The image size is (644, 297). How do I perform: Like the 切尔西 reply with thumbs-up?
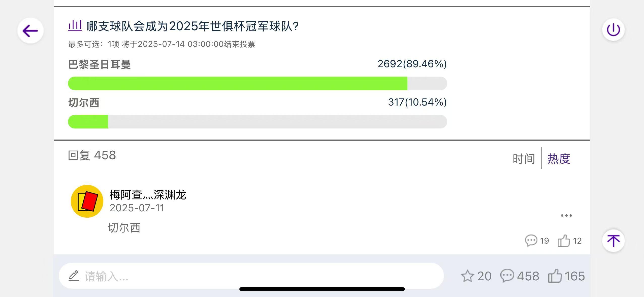click(564, 241)
